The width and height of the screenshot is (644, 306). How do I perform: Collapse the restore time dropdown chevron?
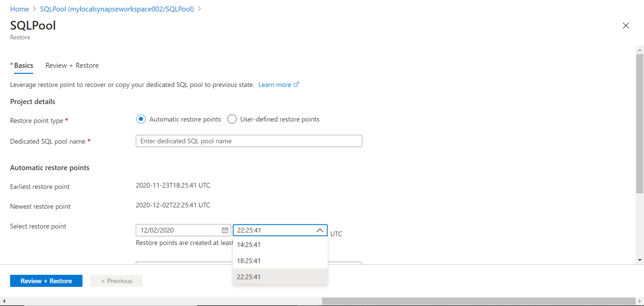[320, 230]
